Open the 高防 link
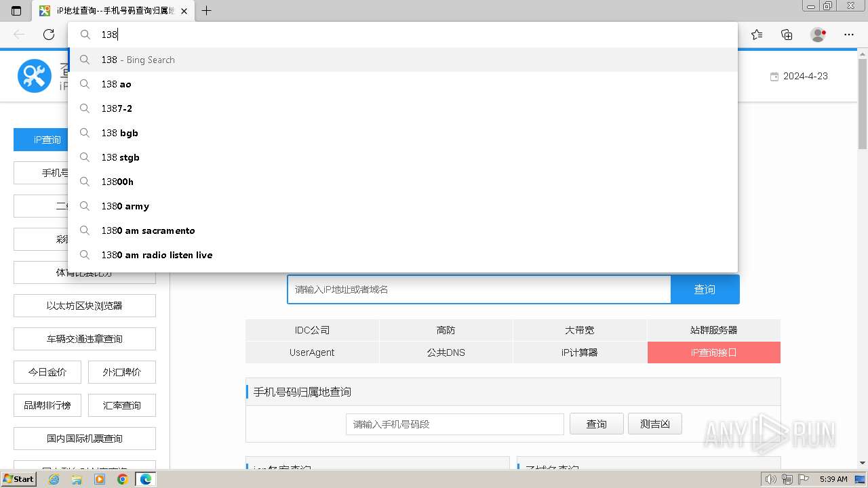868x488 pixels. click(446, 330)
